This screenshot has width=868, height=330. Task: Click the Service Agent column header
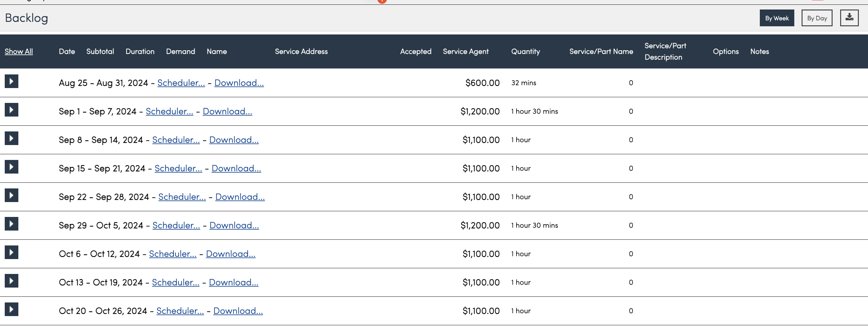(x=466, y=52)
